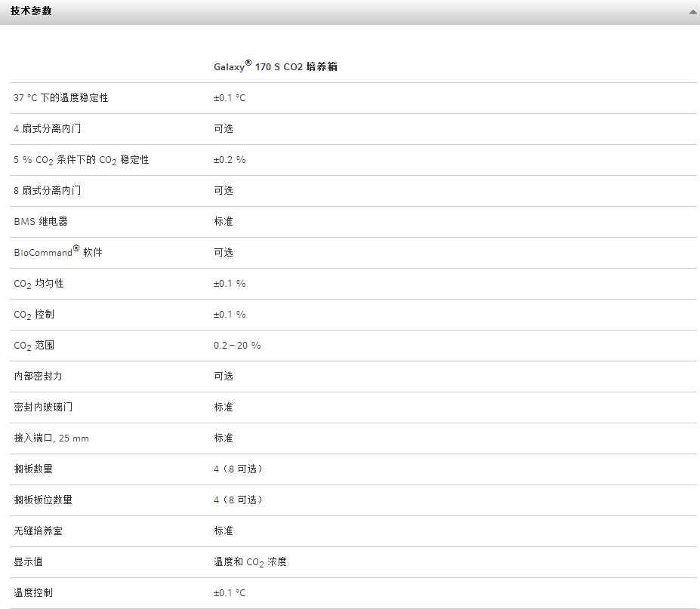Click the 搁板板位数量 row label
Viewport: 700px width, 609px height.
click(x=43, y=500)
